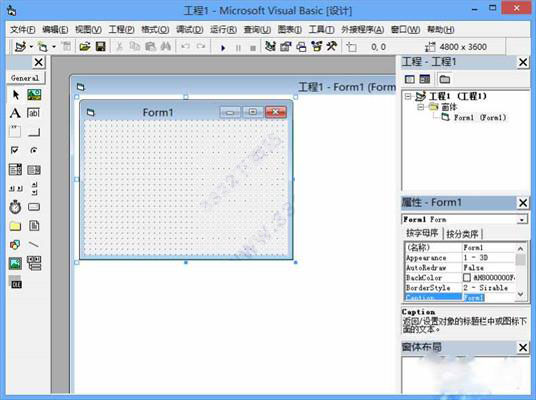This screenshot has height=400, width=536.
Task: Open the 调试(D) menu
Action: coord(190,30)
